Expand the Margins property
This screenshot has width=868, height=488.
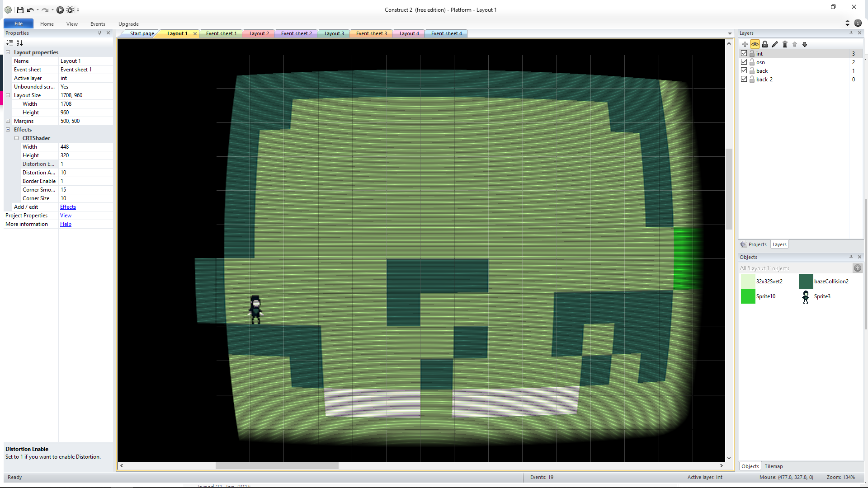point(8,121)
